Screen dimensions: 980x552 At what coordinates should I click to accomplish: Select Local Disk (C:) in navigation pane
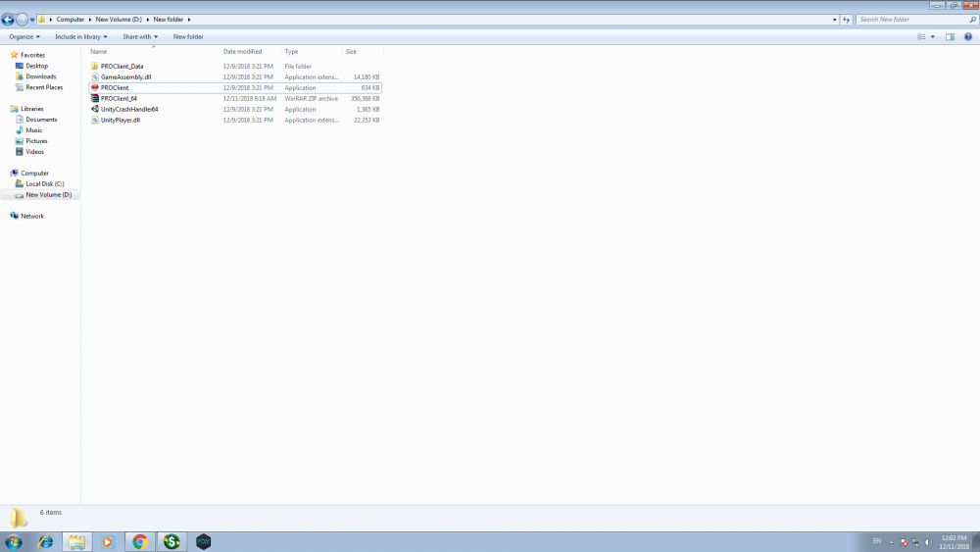click(x=45, y=183)
